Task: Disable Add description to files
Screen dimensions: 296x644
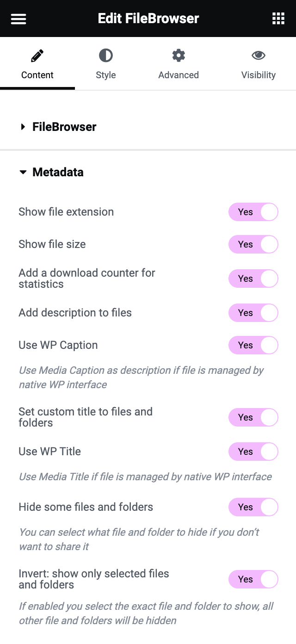Action: click(x=253, y=313)
